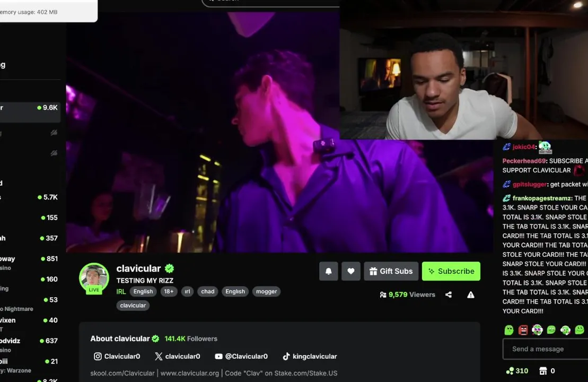The width and height of the screenshot is (588, 382).
Task: Open clavicular's live avatar picture
Action: tap(94, 279)
